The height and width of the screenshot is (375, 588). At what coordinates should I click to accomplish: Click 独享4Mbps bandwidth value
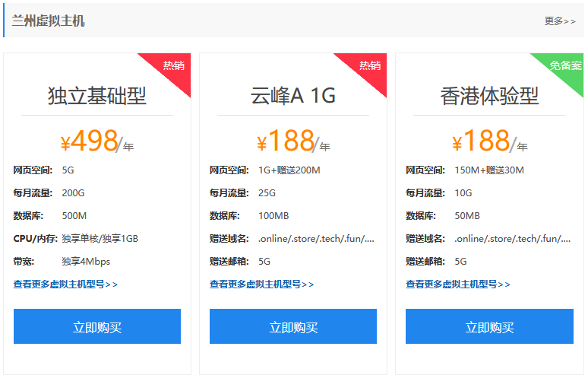tap(86, 262)
